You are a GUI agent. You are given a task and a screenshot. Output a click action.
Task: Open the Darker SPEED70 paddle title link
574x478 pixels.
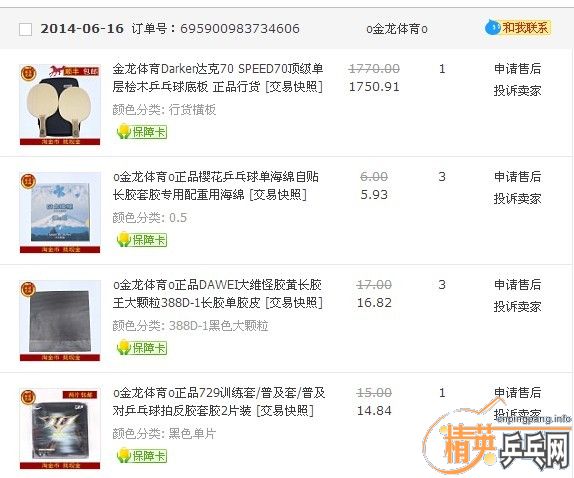[x=218, y=78]
